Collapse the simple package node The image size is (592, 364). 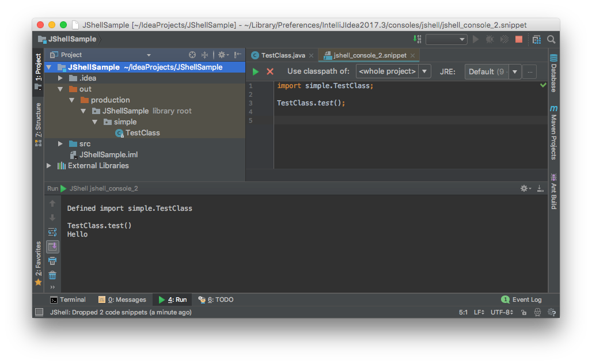tap(95, 122)
